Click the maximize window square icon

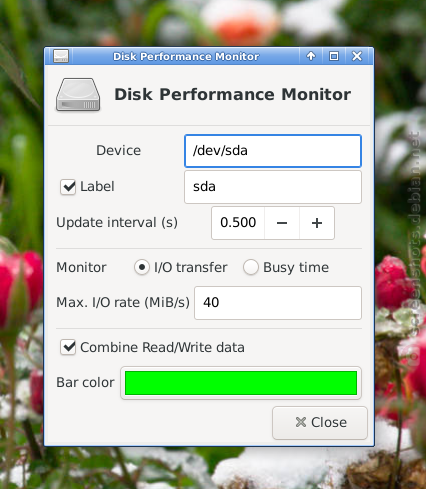(x=334, y=56)
